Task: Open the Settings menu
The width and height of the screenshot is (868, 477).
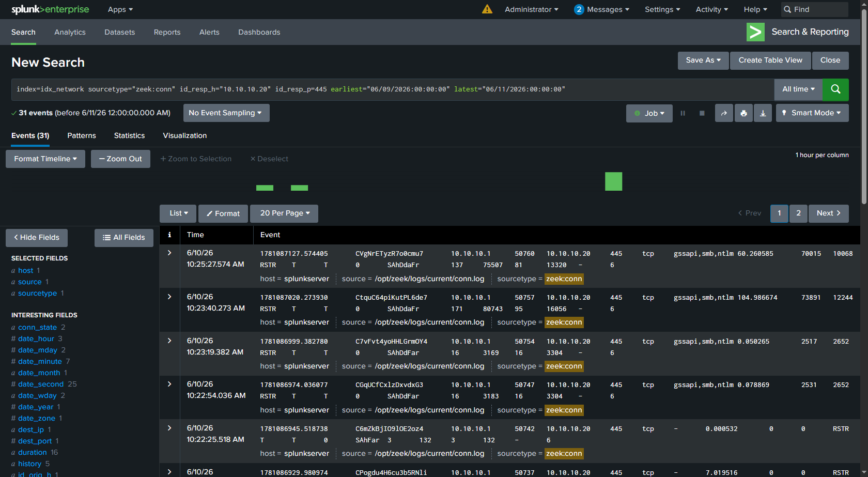Action: [x=662, y=9]
